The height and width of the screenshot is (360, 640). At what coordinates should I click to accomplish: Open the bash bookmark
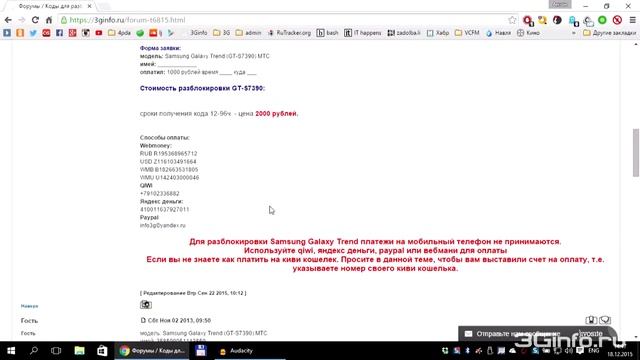[328, 33]
